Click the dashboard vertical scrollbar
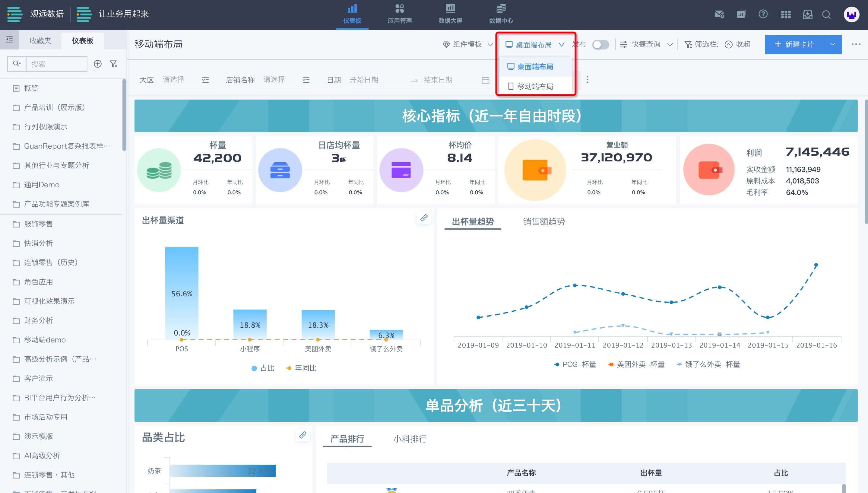This screenshot has height=493, width=868. tap(866, 162)
